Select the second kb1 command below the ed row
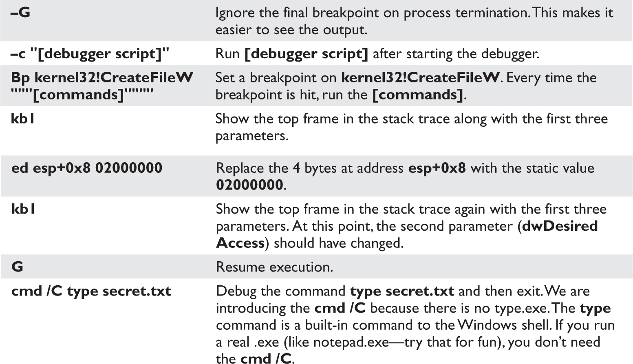Image resolution: width=633 pixels, height=364 pixels. tap(23, 209)
